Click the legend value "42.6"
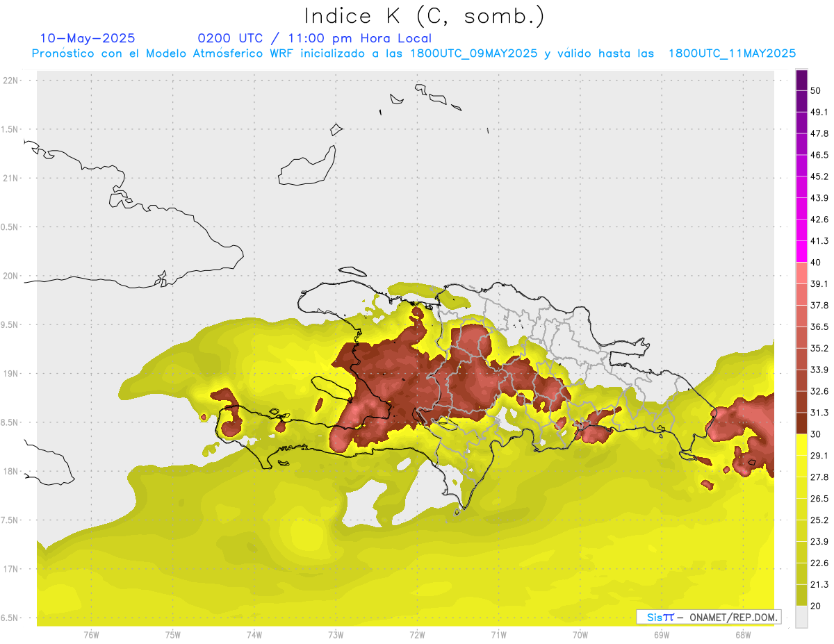The width and height of the screenshot is (834, 644). pyautogui.click(x=819, y=220)
